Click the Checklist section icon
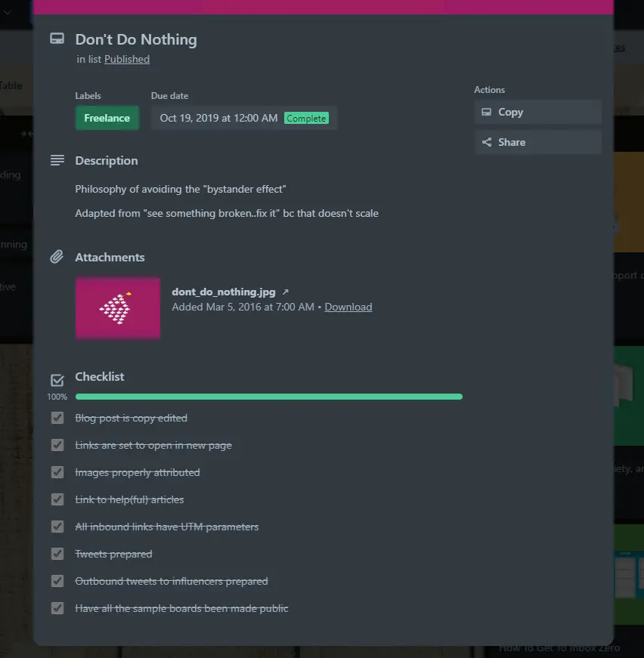644x658 pixels. (x=57, y=379)
